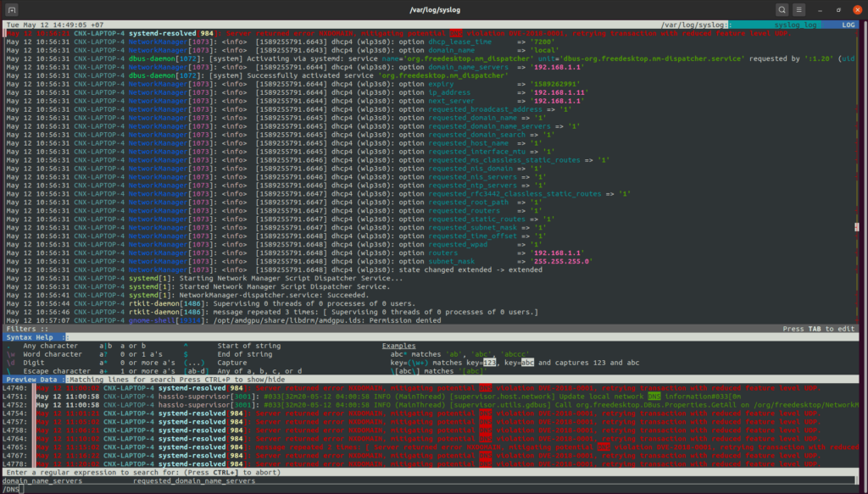Click the 'LOG' view indicator at top right
The image size is (868, 494).
pyautogui.click(x=848, y=25)
